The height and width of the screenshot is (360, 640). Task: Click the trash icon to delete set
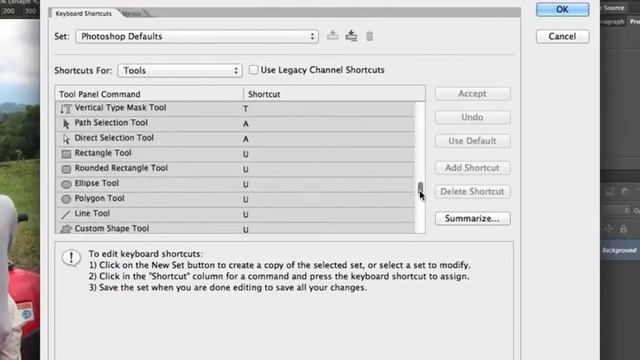[369, 36]
